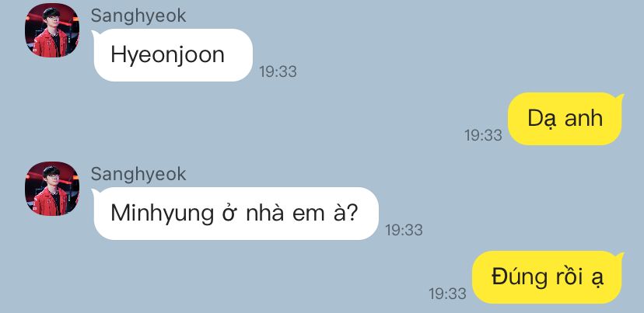Image resolution: width=644 pixels, height=313 pixels.
Task: Click the 19:33 timestamp beside Dạ anh
Action: pos(483,135)
